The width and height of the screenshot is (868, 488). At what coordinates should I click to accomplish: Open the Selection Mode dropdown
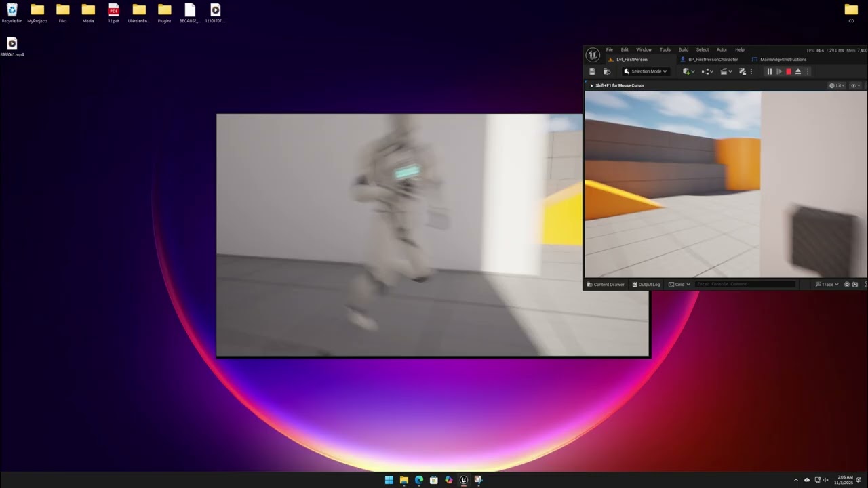click(x=646, y=71)
